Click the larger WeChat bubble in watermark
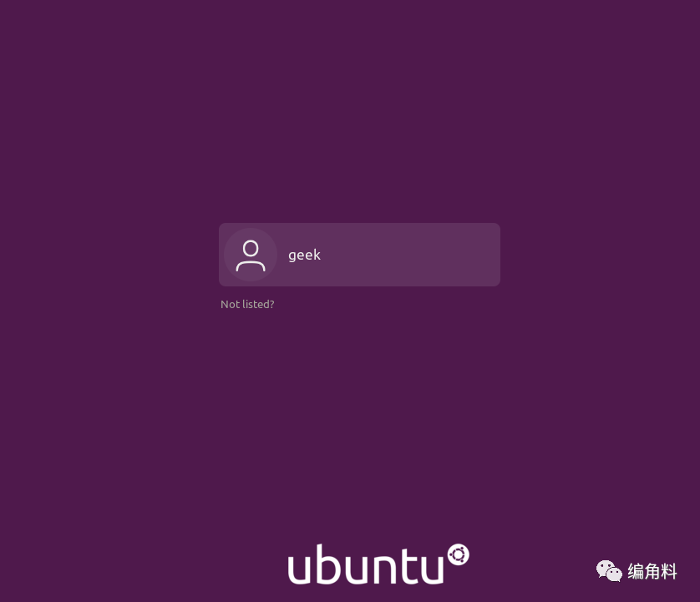700x602 pixels. coord(605,568)
